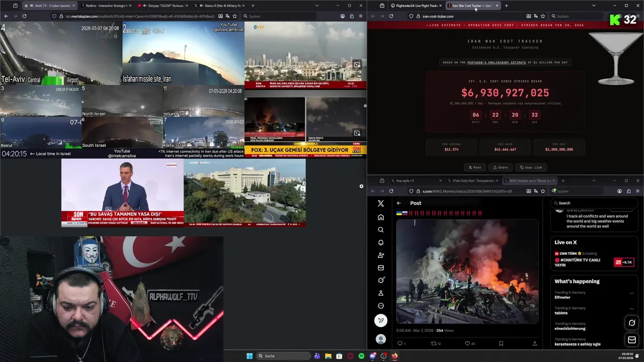Reply to the WW3 Monitor post

(x=401, y=343)
